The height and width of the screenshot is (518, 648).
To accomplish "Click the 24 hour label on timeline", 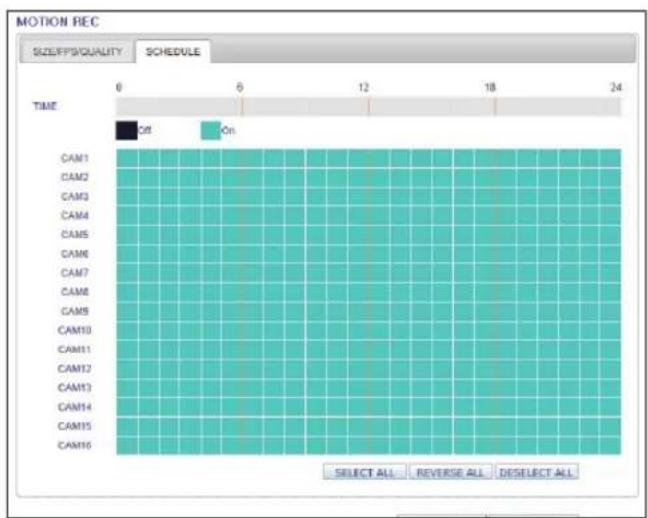I will point(616,87).
